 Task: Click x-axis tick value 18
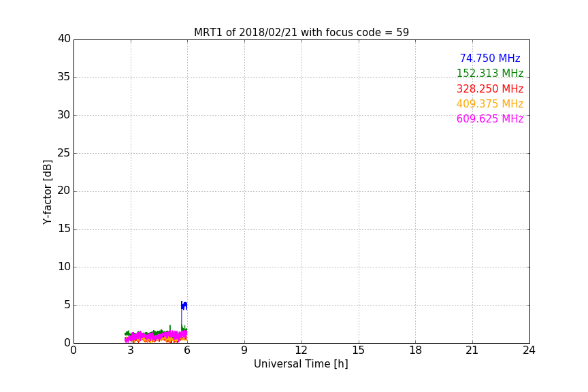pyautogui.click(x=416, y=350)
